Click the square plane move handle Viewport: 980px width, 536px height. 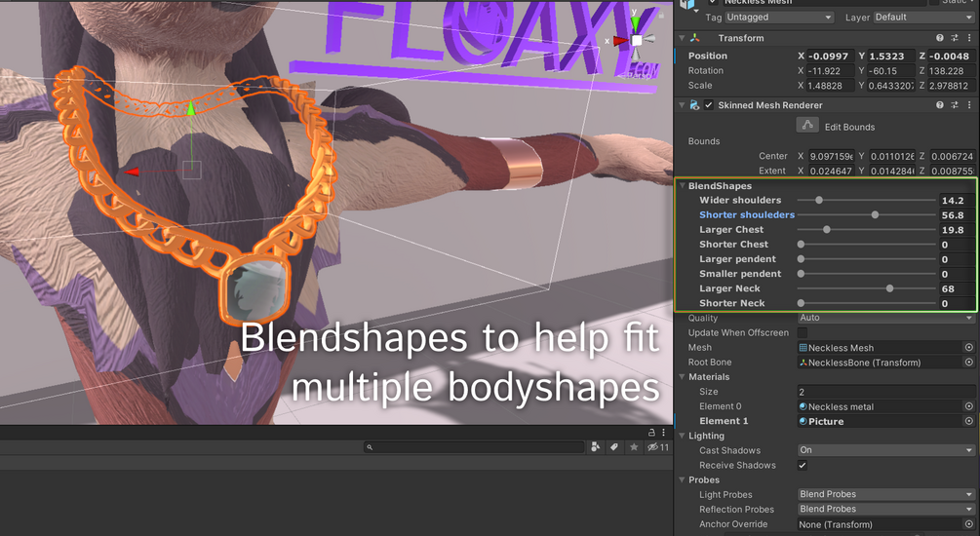point(192,170)
